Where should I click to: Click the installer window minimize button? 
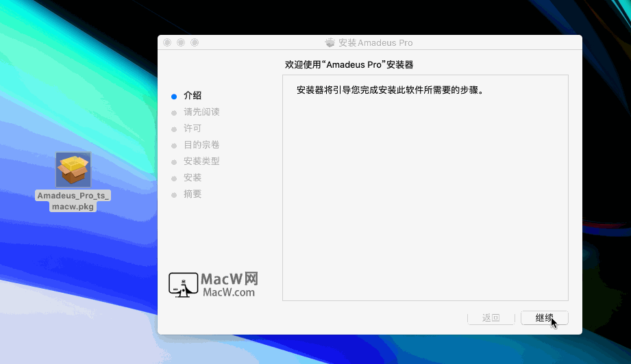[181, 42]
